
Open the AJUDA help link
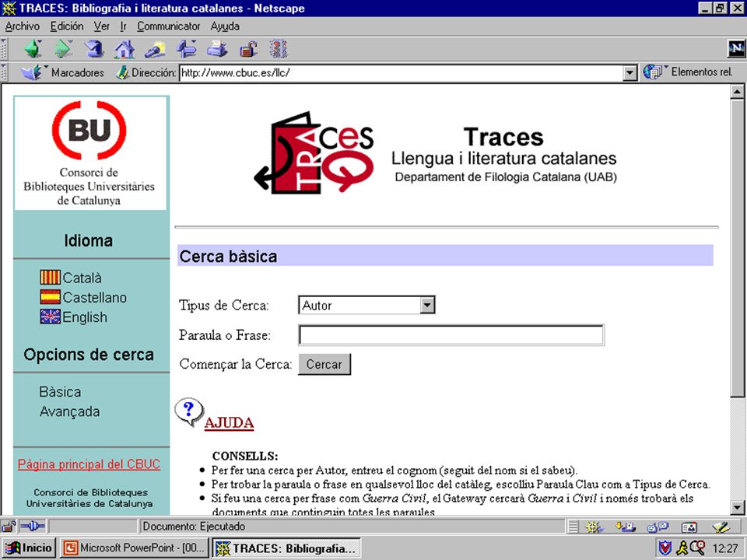229,423
